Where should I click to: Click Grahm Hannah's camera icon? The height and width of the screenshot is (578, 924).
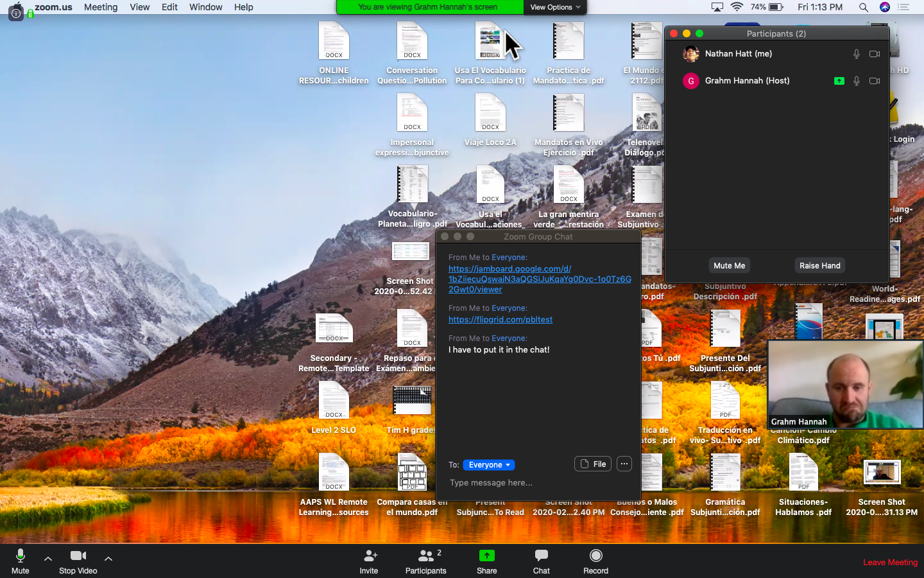click(x=875, y=81)
